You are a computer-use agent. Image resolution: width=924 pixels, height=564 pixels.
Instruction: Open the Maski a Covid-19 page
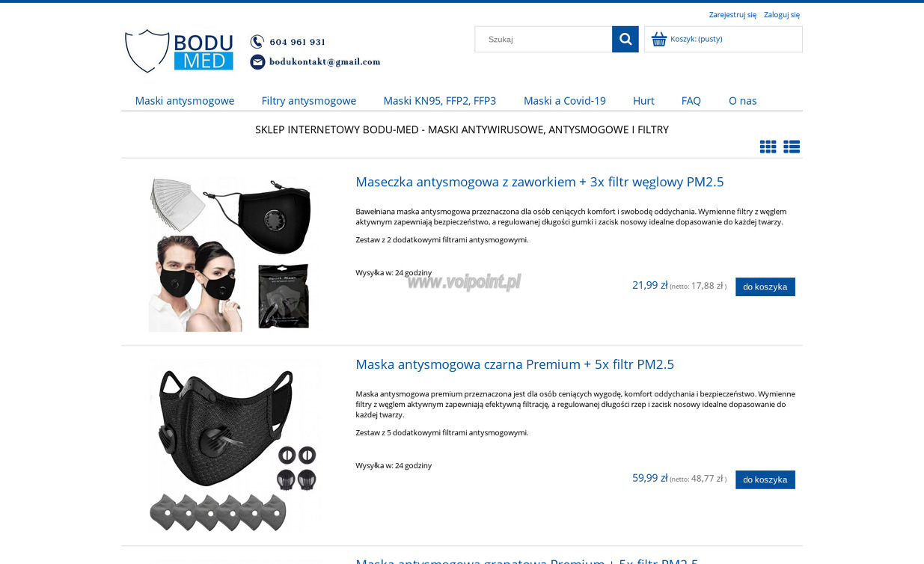pos(565,100)
